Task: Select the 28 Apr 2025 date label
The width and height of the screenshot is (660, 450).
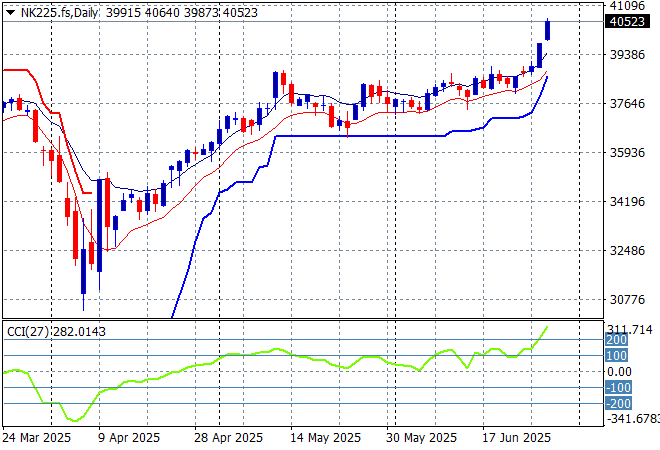Action: [227, 438]
